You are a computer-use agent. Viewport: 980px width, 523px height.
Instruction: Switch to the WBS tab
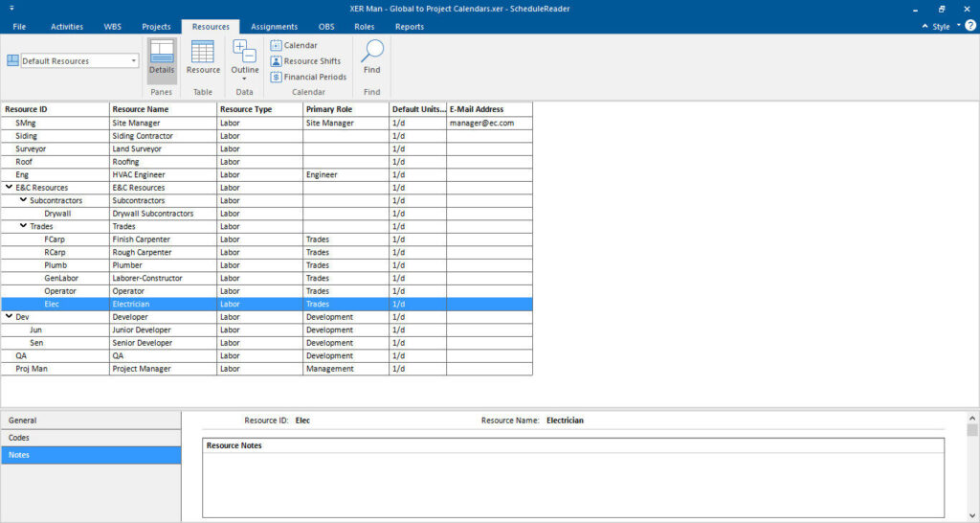point(113,26)
